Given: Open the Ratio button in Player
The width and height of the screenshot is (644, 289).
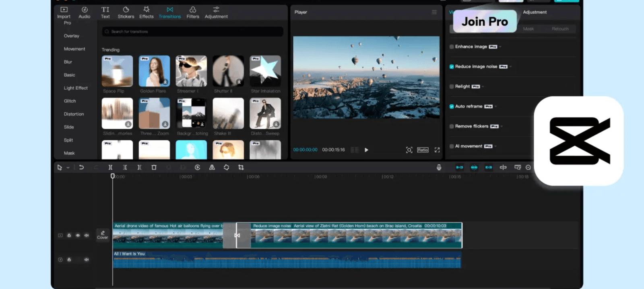Looking at the screenshot, I should tap(423, 150).
